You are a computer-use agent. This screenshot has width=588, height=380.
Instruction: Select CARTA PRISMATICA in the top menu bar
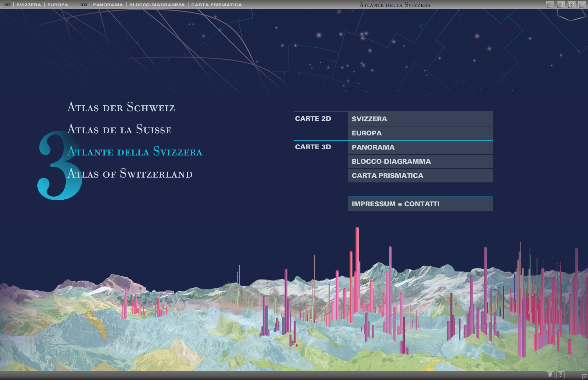(x=217, y=5)
